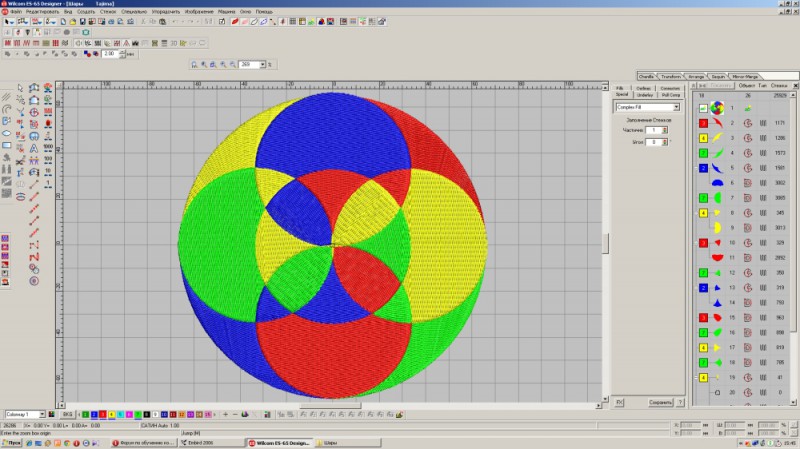Click the Internet Explorer quick launch icon

(30, 443)
